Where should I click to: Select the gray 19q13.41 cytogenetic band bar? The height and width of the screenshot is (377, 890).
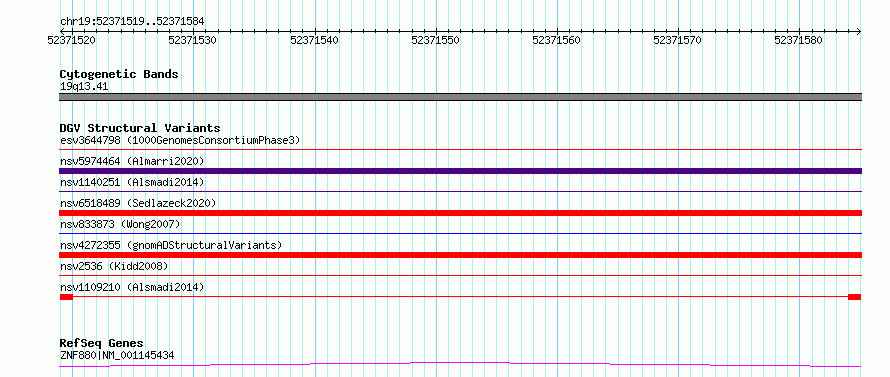pos(461,97)
